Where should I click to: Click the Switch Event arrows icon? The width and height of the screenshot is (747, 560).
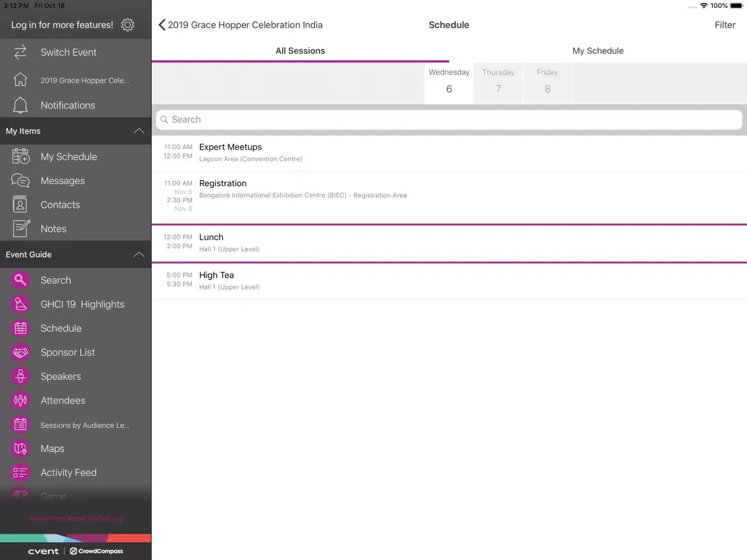coord(20,53)
